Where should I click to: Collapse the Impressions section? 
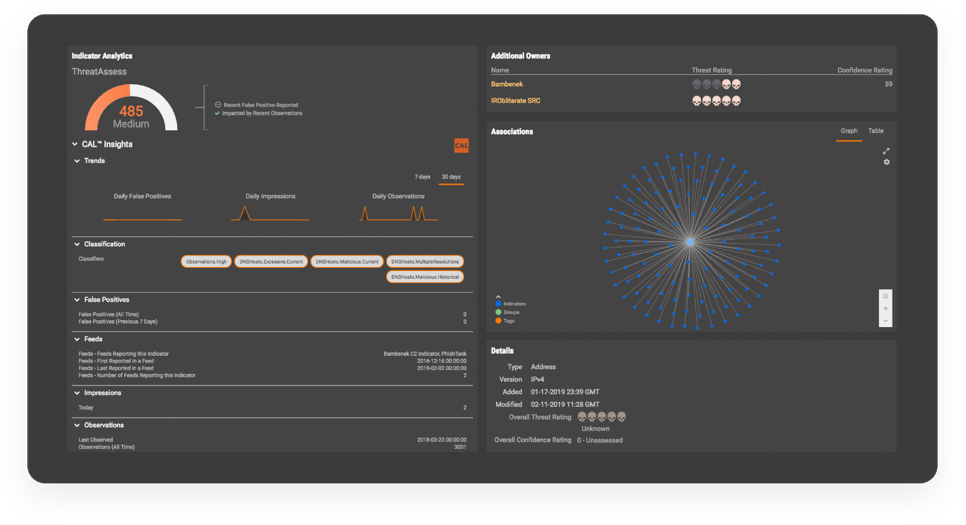[x=77, y=393]
